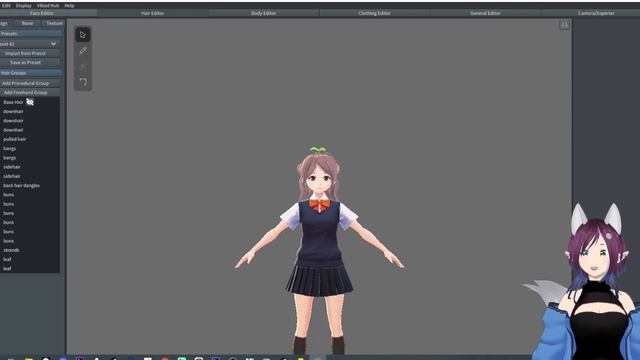Click Add Procedural Group button

click(x=29, y=83)
